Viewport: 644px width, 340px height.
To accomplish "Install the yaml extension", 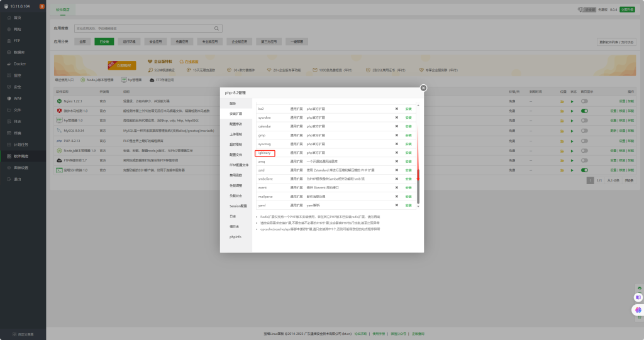I will 408,206.
